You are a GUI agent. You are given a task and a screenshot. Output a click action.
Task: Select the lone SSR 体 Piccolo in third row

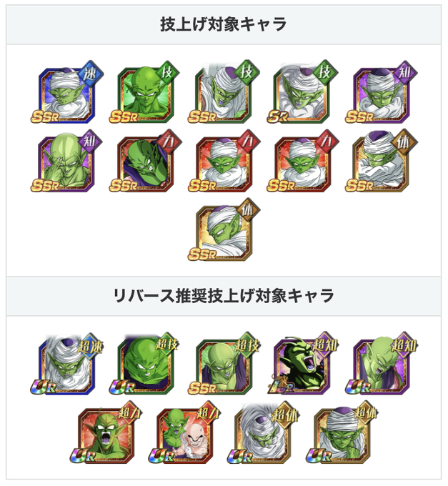pos(224,229)
